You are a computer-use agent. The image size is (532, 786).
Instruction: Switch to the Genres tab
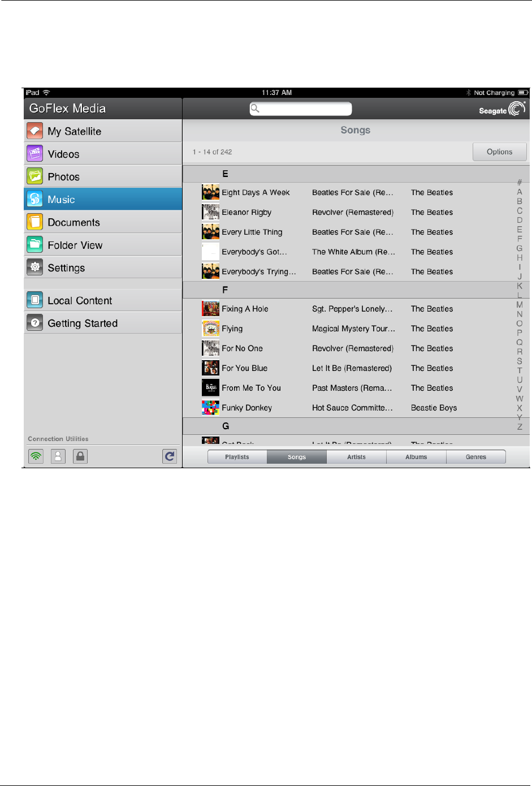(476, 457)
